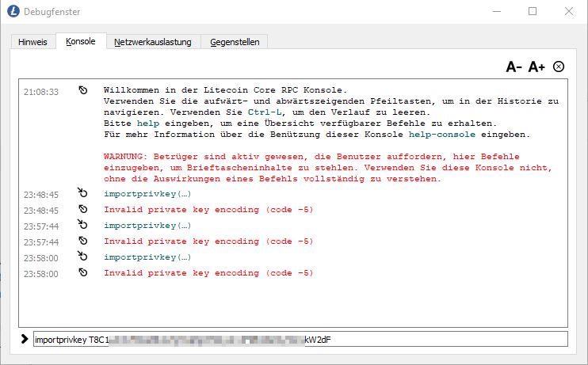This screenshot has width=588, height=365.
Task: Click the importprivkey(…) entry at 23:58:00
Action: pyautogui.click(x=147, y=257)
